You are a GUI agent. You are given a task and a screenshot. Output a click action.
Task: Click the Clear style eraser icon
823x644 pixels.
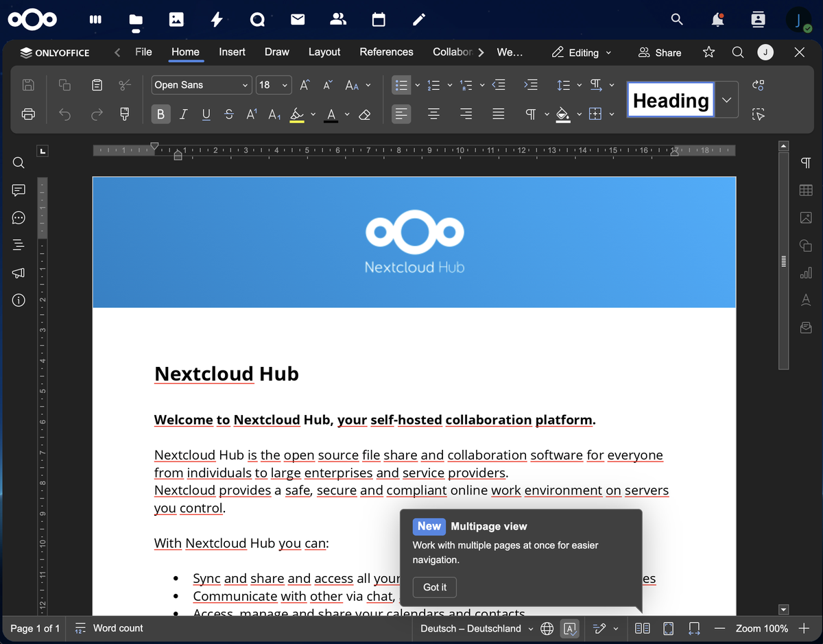tap(365, 115)
